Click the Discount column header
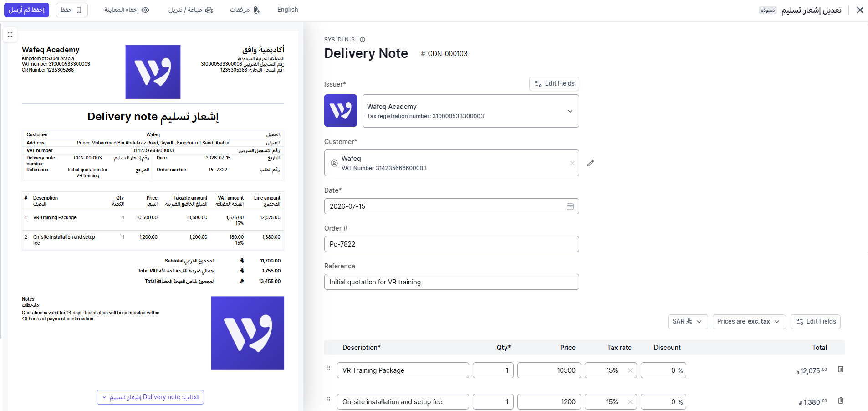Screen dimensions: 868x411 [667, 348]
